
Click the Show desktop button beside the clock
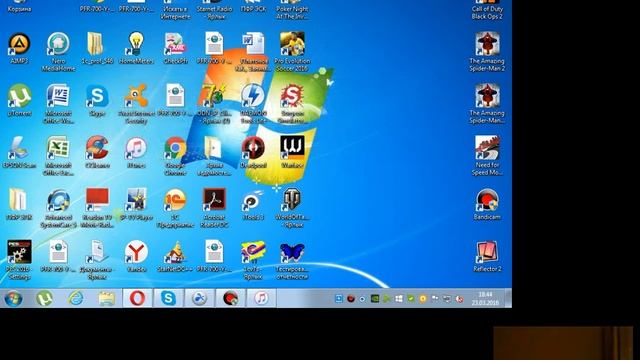[x=508, y=298]
